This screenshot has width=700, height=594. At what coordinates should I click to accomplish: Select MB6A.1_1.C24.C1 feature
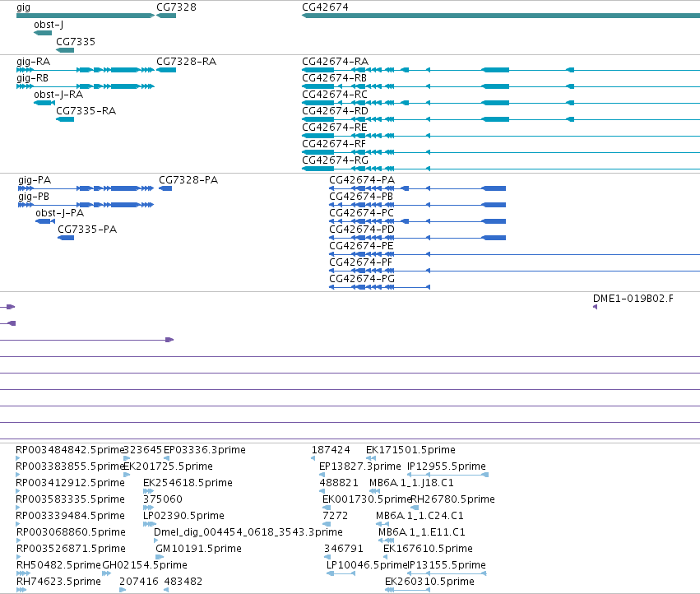click(420, 515)
